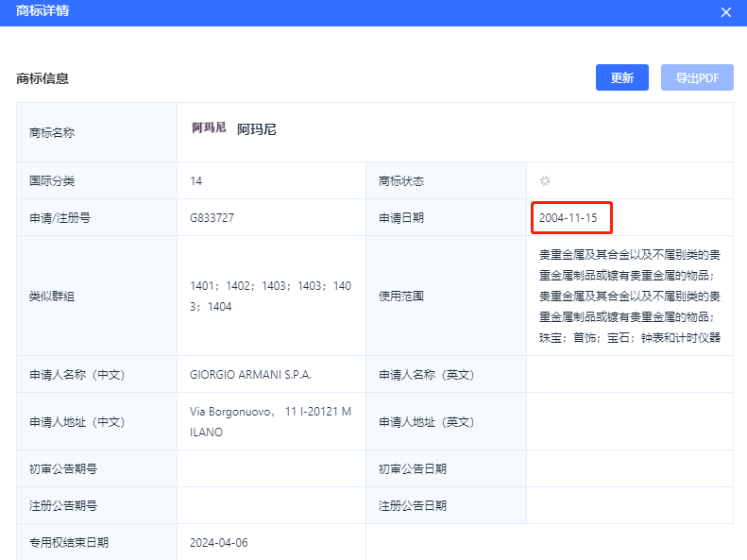Click the 申请人名称（中文） label
The height and width of the screenshot is (560, 747).
pyautogui.click(x=77, y=375)
